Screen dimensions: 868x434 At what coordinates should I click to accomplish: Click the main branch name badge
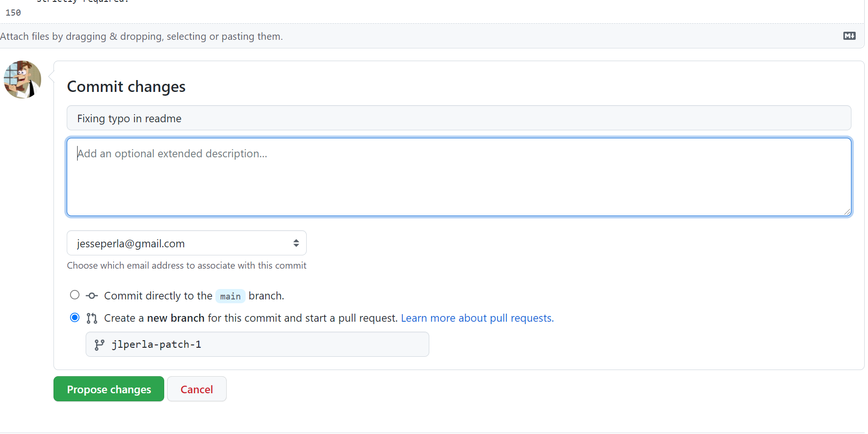[230, 296]
